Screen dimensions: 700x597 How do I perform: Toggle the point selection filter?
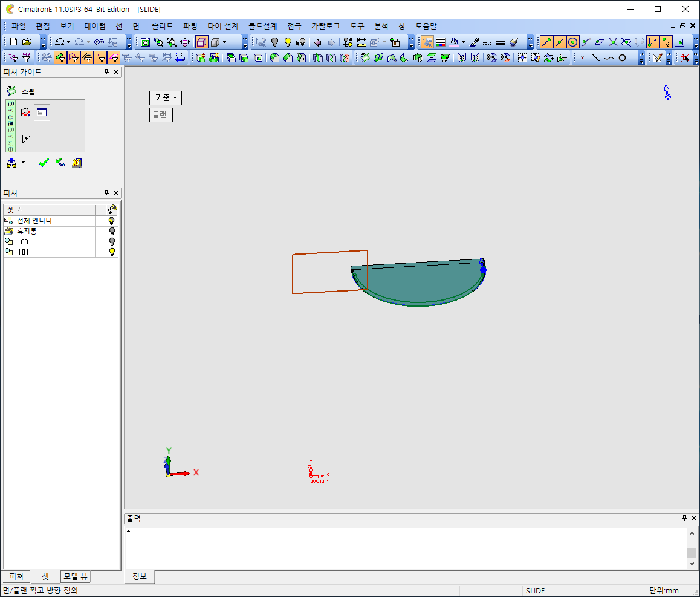tap(100, 57)
